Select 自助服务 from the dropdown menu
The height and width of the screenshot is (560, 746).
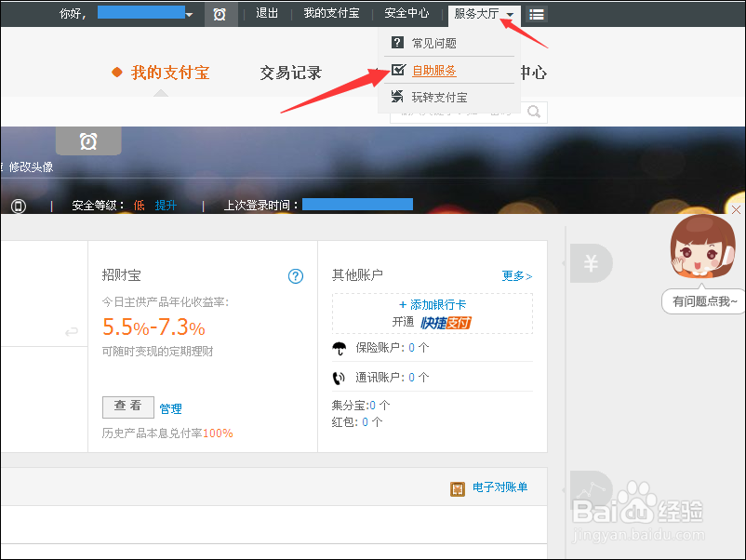(433, 71)
